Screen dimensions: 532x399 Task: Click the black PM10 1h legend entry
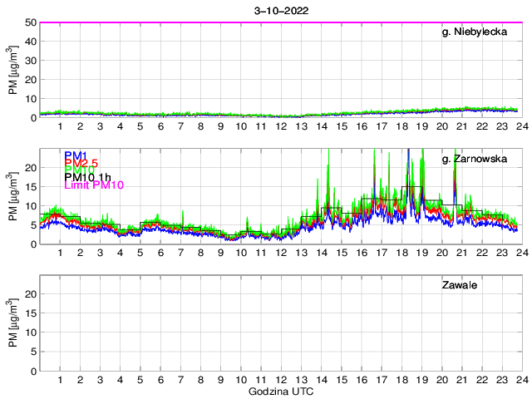click(89, 177)
